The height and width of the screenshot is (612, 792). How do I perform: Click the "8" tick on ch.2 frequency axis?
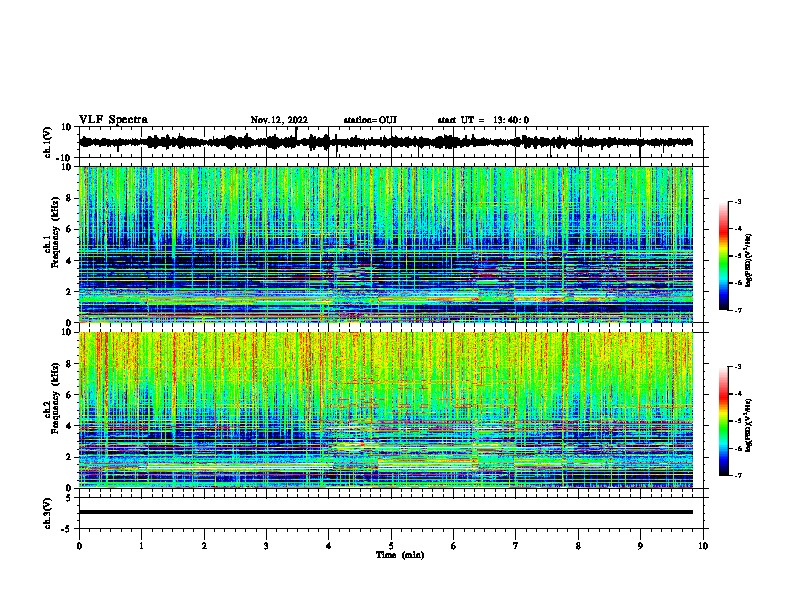pos(69,364)
